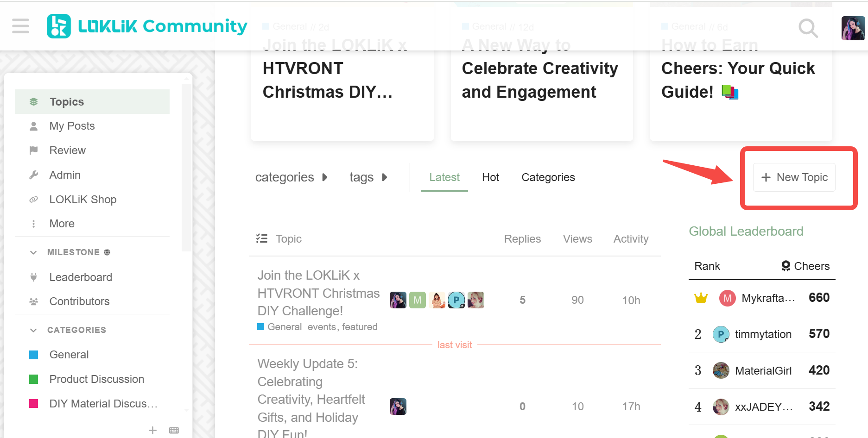Click General category label on Christmas topic
Viewport: 868px width, 438px height.
coord(279,327)
